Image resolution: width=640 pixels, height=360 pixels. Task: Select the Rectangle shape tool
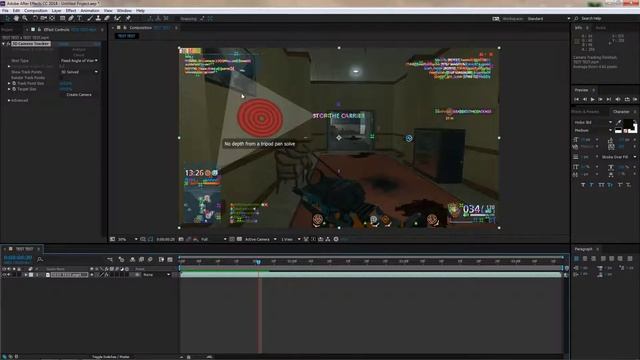62,18
